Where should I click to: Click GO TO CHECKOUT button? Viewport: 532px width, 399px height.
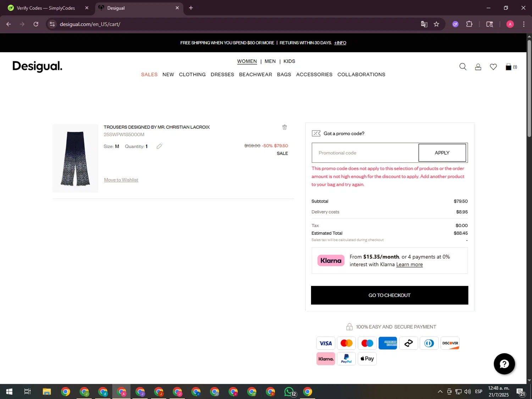pos(389,295)
